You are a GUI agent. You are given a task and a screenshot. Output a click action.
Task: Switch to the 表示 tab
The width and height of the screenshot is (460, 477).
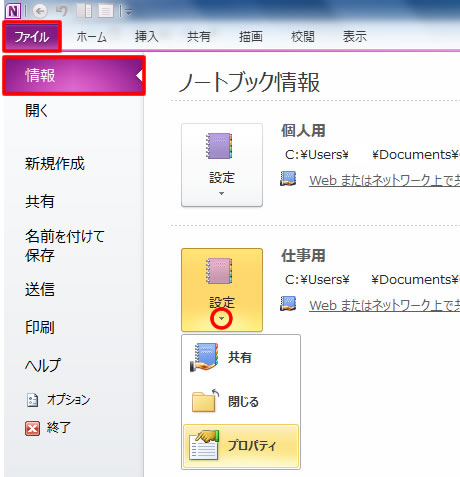[x=355, y=36]
